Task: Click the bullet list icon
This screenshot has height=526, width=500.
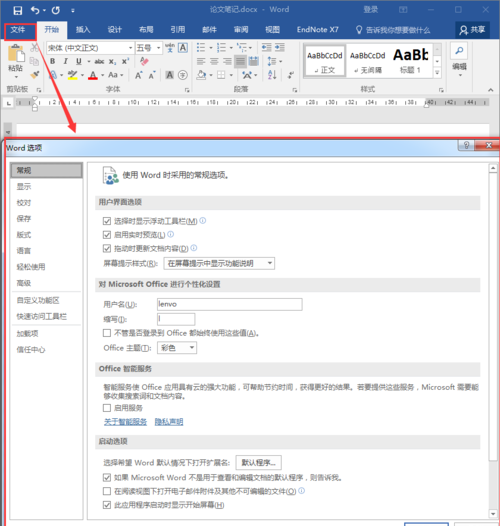Action: [201, 47]
